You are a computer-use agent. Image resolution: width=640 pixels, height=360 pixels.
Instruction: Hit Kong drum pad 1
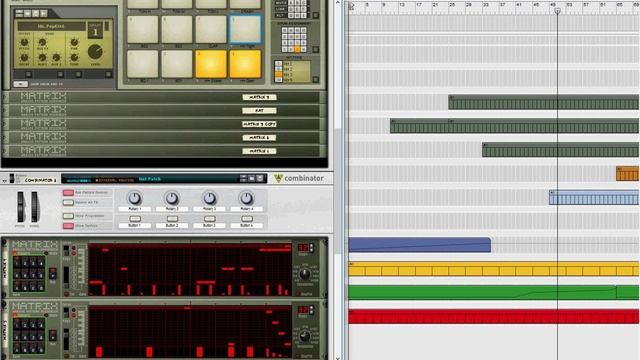pyautogui.click(x=142, y=64)
